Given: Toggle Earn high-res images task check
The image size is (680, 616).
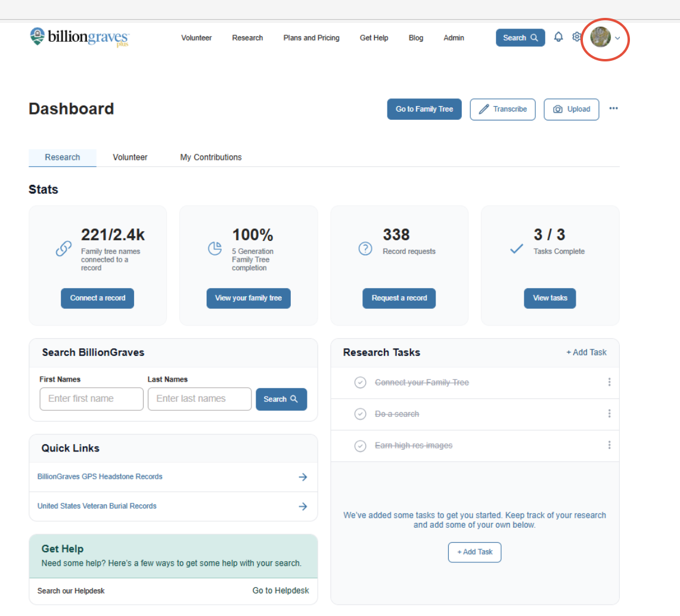Looking at the screenshot, I should (x=360, y=445).
